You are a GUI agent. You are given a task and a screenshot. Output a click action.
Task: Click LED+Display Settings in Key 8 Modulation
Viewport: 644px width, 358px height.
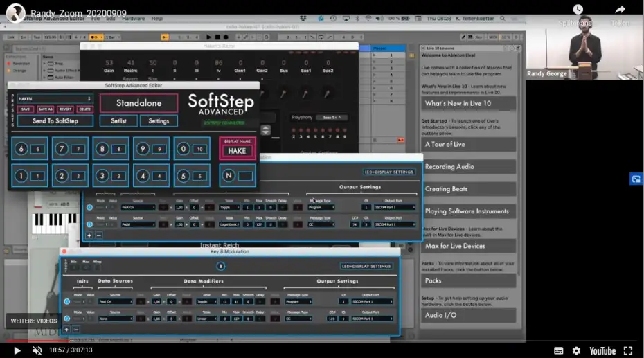pos(366,266)
